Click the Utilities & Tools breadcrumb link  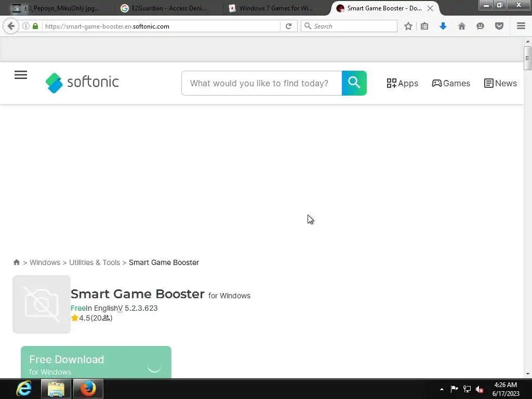pyautogui.click(x=95, y=262)
